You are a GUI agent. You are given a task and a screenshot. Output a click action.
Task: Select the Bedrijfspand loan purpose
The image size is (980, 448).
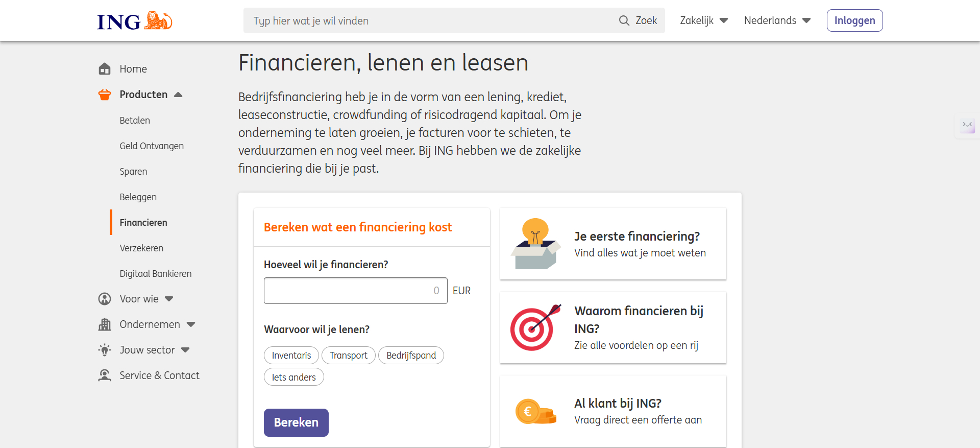411,356
